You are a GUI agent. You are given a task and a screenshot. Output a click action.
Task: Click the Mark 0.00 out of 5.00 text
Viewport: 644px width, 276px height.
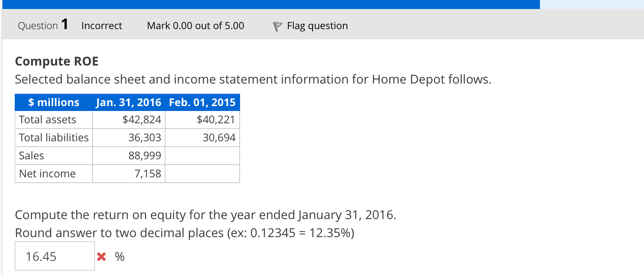click(195, 25)
